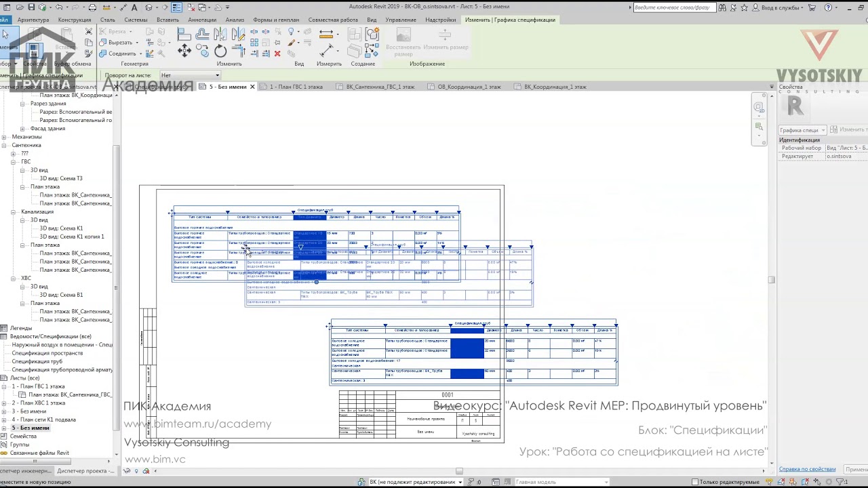Open the 2D navigation wheel in view
Viewport: 868px width, 488px height.
point(759,107)
